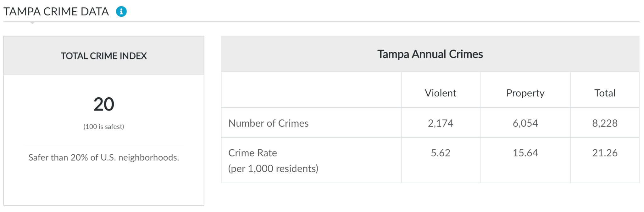Image resolution: width=644 pixels, height=212 pixels.
Task: Select the TOTAL CRIME INDEX header
Action: [104, 56]
